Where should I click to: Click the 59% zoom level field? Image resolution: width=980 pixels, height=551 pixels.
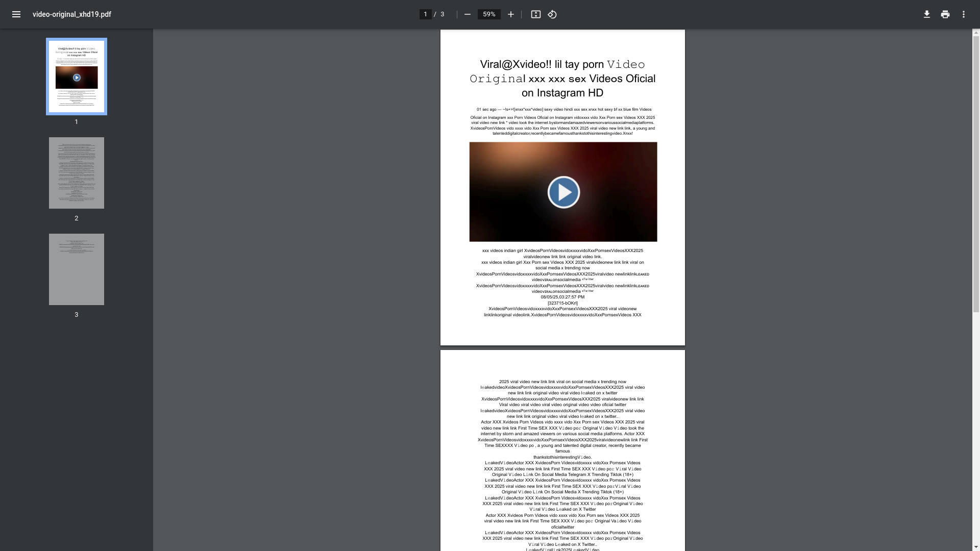coord(489,14)
